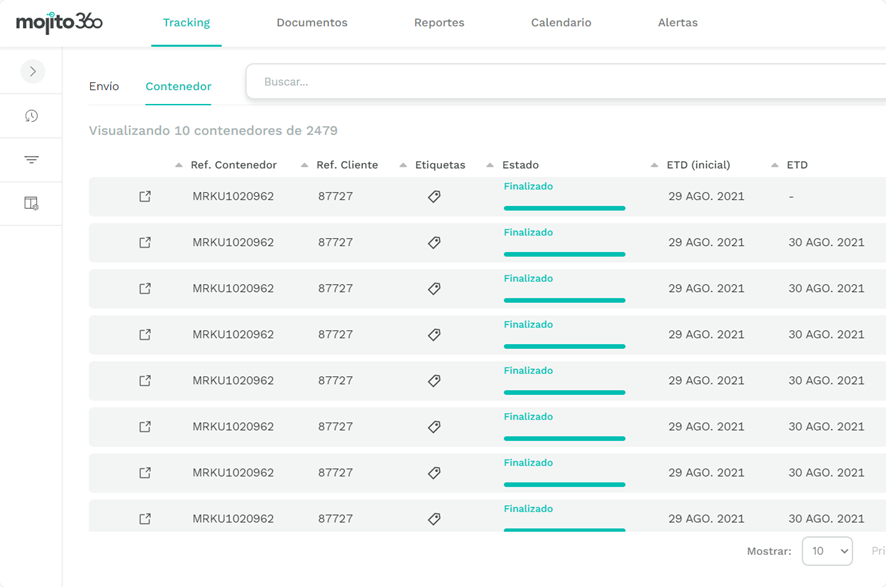Click the tag icon in fourth row

point(434,335)
